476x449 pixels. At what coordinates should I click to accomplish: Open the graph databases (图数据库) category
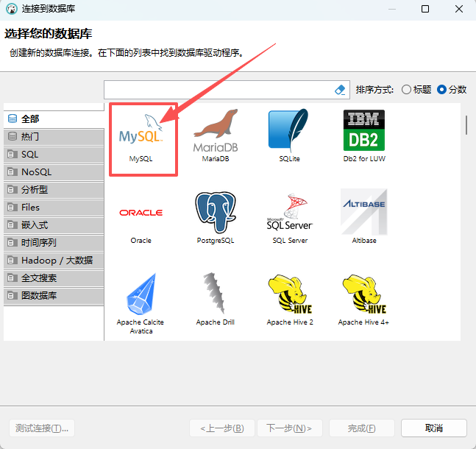coord(54,296)
